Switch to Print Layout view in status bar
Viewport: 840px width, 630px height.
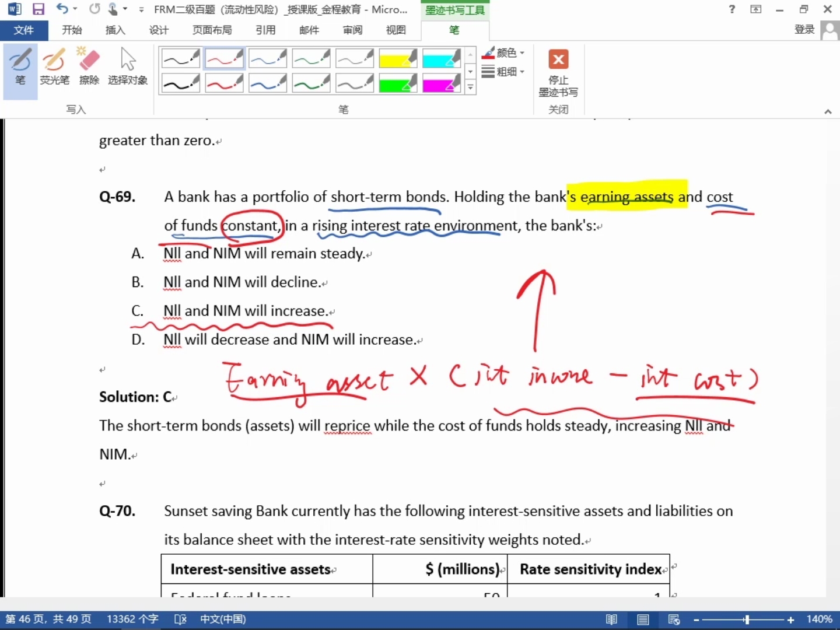[x=643, y=619]
